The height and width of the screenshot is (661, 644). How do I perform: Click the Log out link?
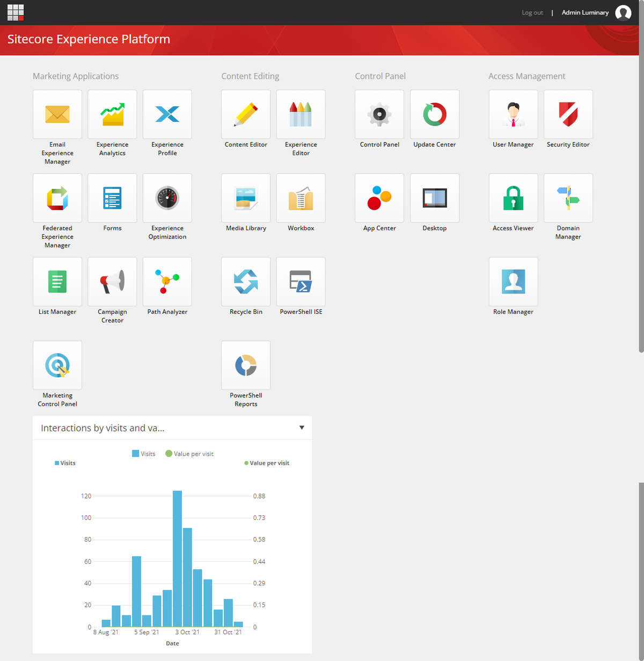pos(532,12)
